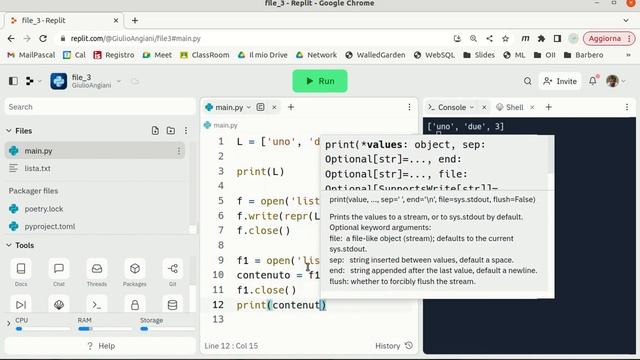This screenshot has height=360, width=640.
Task: Click the CPU usage bar
Action: [x=43, y=329]
